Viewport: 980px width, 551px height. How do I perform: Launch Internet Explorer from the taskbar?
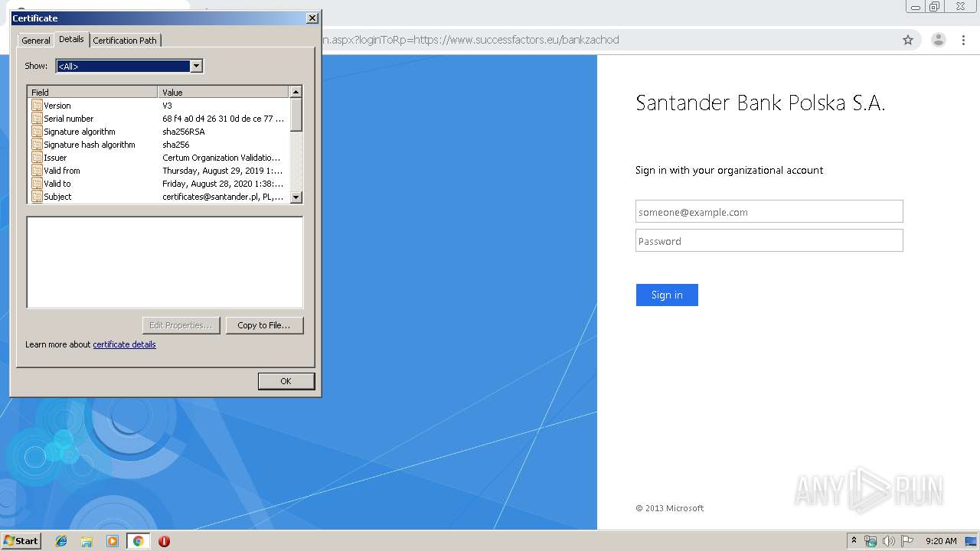pos(61,541)
